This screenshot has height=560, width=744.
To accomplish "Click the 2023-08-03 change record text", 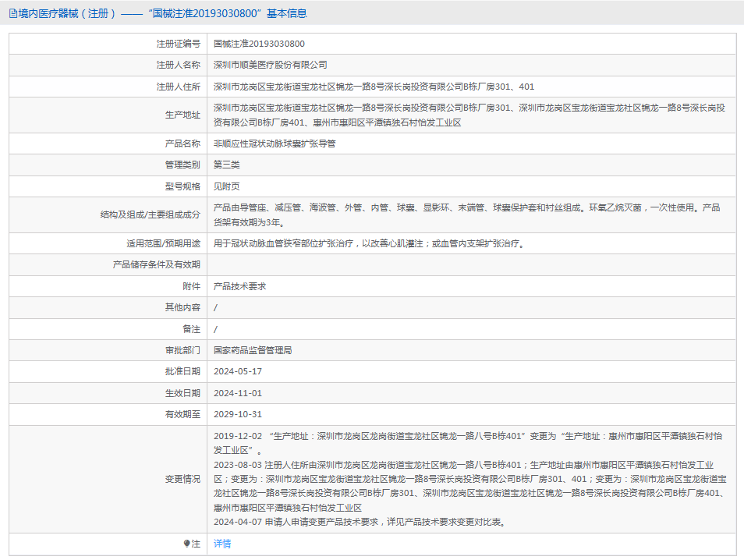I will pos(469,487).
